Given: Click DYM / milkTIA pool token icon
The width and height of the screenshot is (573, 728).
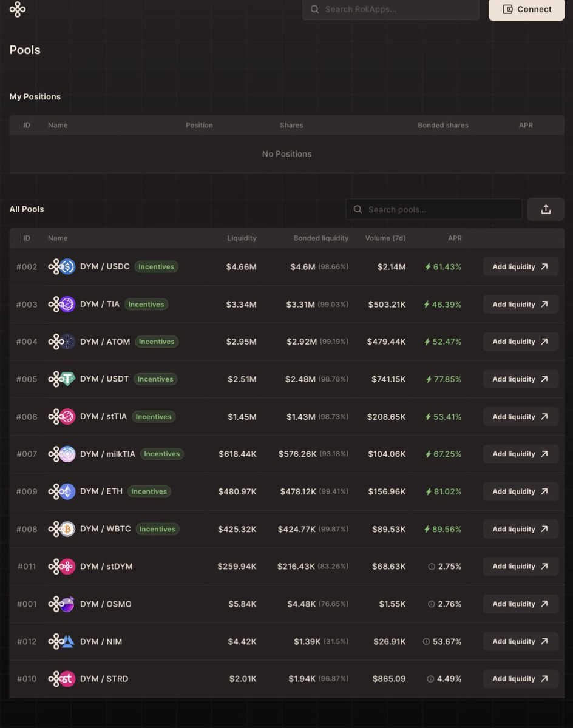Looking at the screenshot, I should pyautogui.click(x=62, y=454).
